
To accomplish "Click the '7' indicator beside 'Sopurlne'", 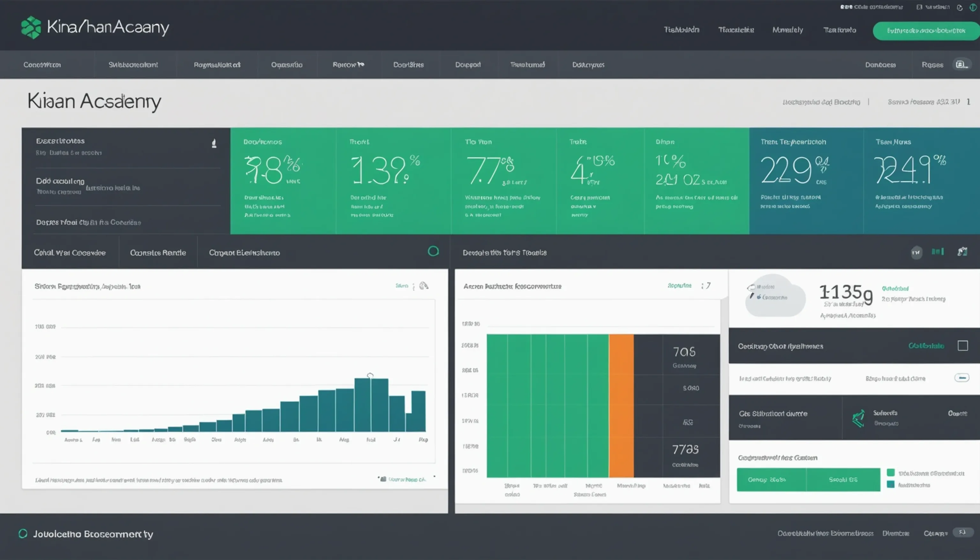I will (708, 285).
